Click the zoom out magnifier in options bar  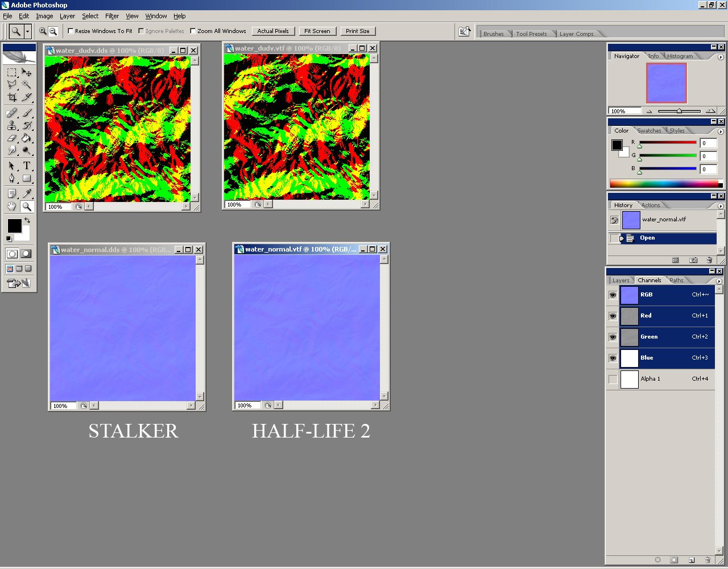53,31
